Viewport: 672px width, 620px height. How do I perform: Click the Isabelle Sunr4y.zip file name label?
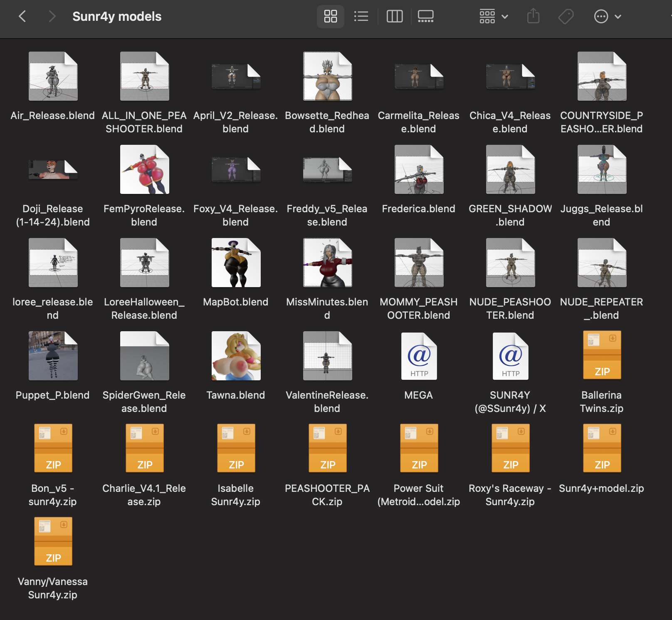(x=236, y=495)
